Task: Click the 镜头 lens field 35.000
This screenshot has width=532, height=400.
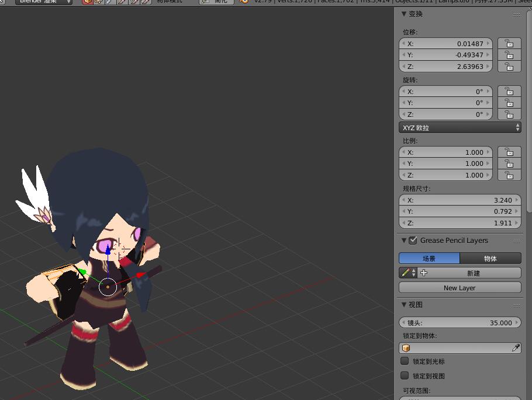Action: (x=460, y=322)
